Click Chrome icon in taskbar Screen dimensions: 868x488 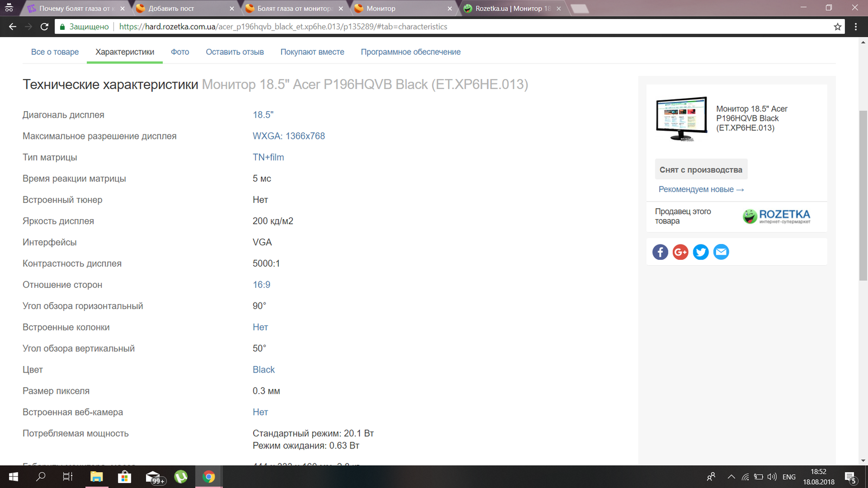click(209, 477)
